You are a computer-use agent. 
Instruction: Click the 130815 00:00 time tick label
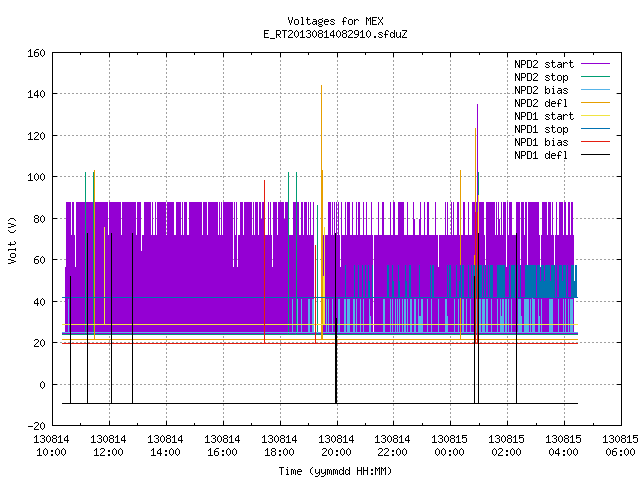click(449, 446)
